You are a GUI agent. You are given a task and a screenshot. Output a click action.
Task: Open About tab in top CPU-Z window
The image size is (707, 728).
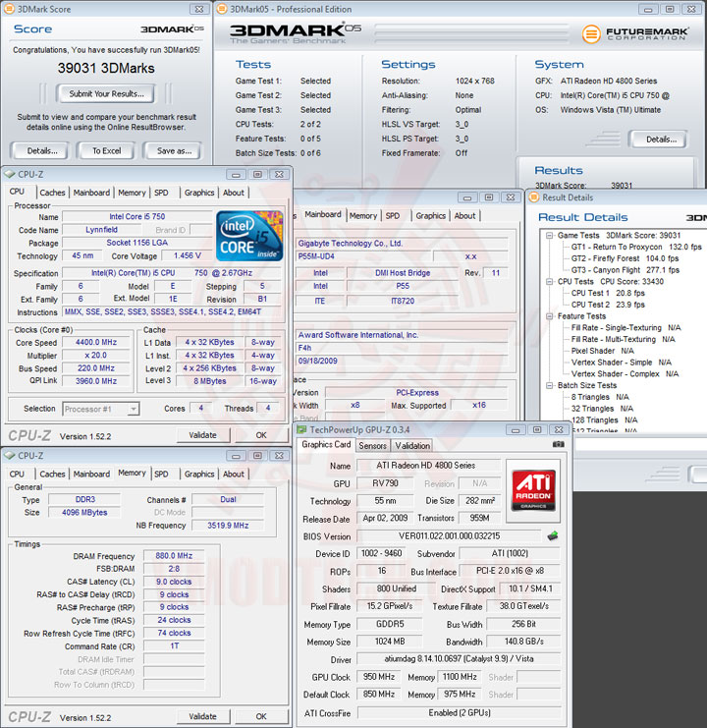click(234, 193)
